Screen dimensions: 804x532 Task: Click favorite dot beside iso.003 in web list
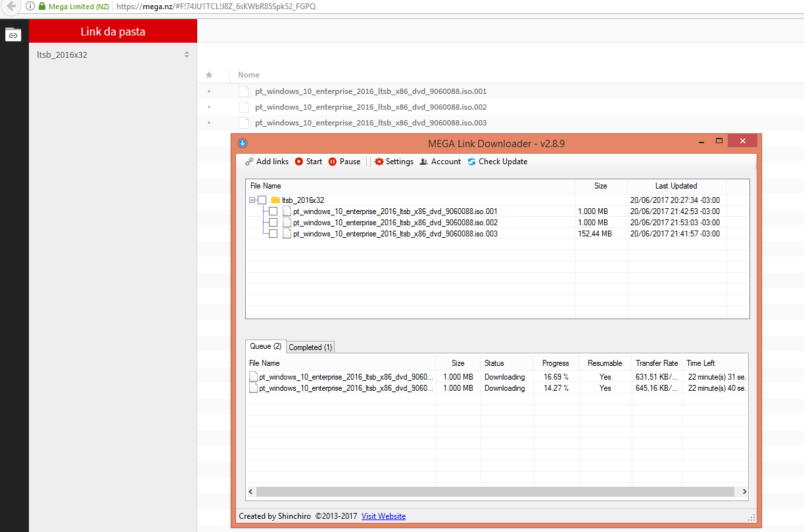pyautogui.click(x=209, y=123)
